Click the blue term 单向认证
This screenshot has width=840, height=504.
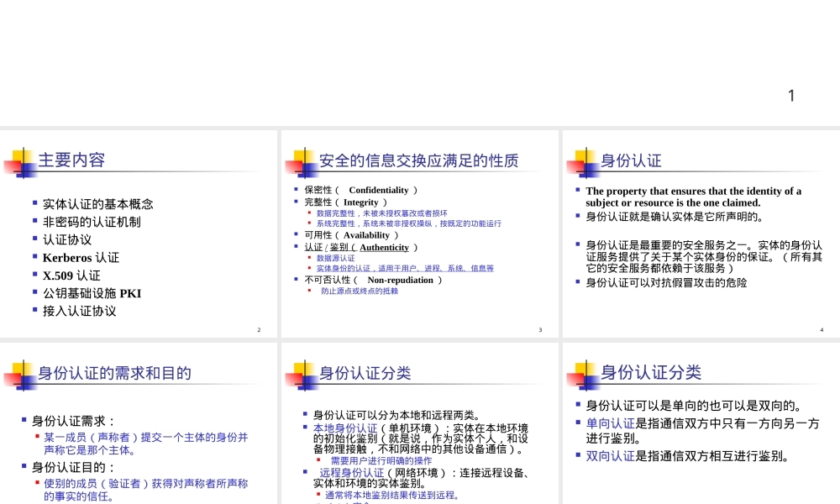pos(610,423)
